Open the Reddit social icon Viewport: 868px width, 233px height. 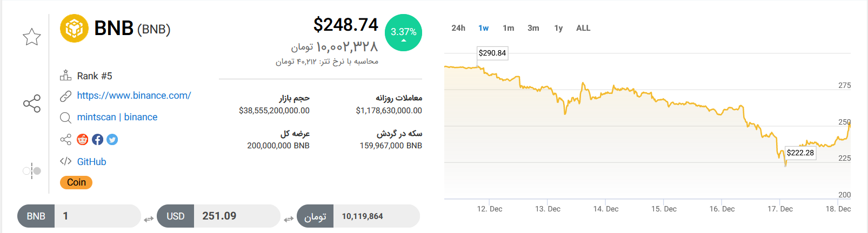pos(83,140)
